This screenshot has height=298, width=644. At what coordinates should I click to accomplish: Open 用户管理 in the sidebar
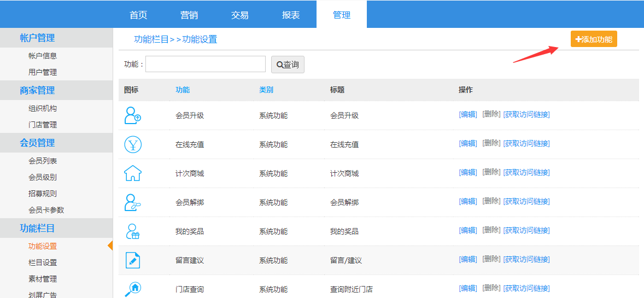[x=43, y=72]
